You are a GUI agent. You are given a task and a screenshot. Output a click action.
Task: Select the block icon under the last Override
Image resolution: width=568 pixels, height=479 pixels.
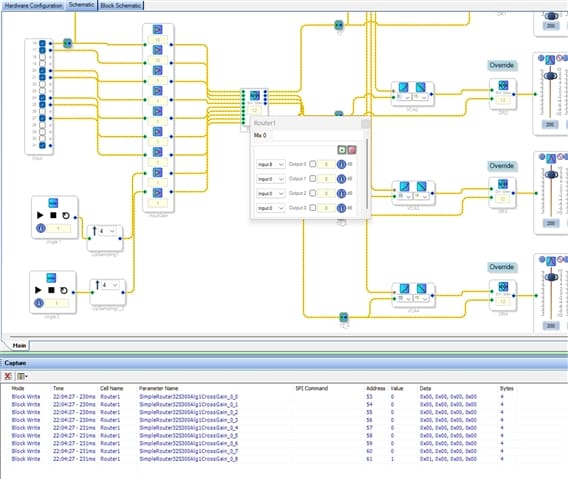pyautogui.click(x=503, y=287)
